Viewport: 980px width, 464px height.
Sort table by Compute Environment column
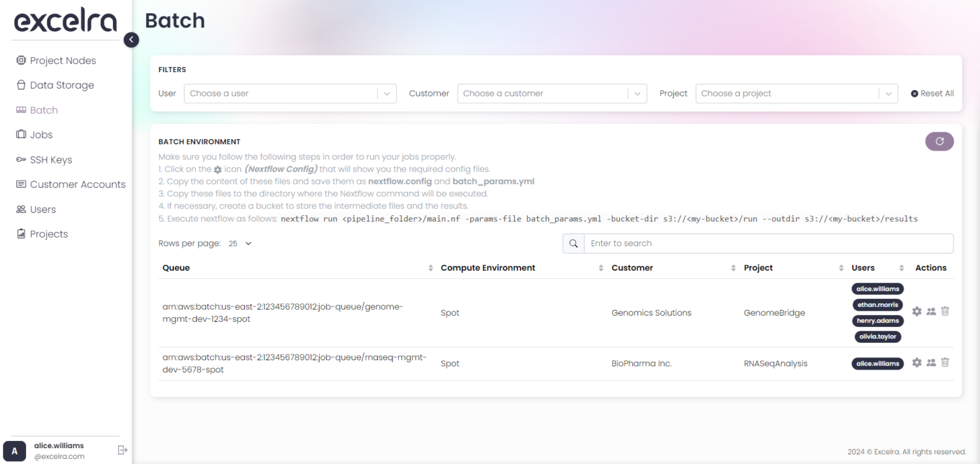(x=601, y=268)
